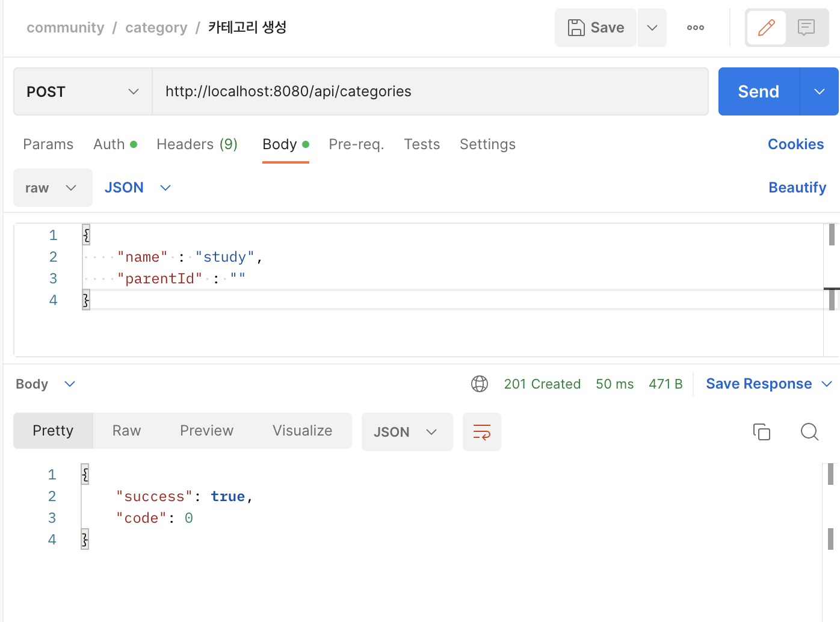Change the request body JSON language dropdown
Image resolution: width=840 pixels, height=622 pixels.
(x=138, y=188)
